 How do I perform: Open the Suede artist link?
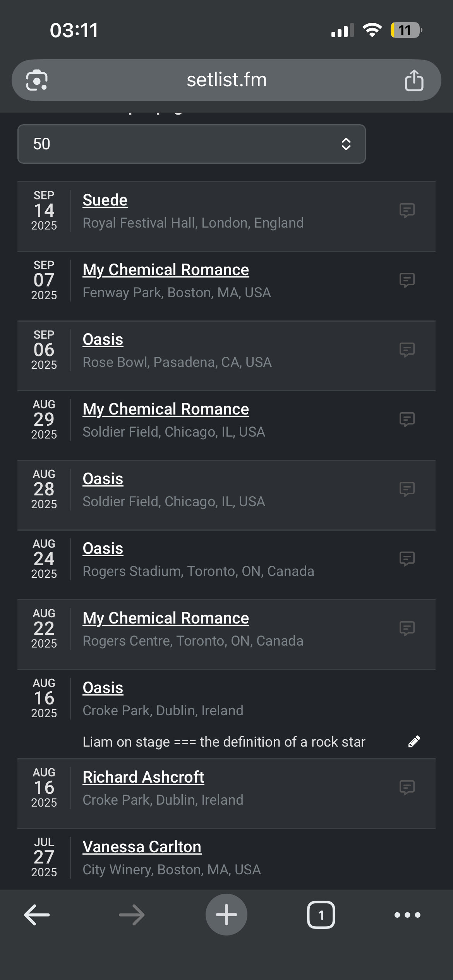[105, 200]
